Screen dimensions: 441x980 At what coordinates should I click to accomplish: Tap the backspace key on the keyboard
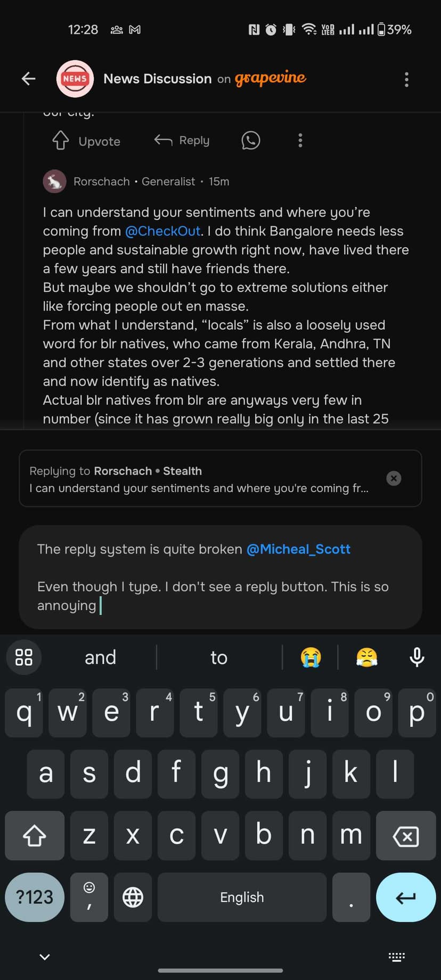[406, 836]
